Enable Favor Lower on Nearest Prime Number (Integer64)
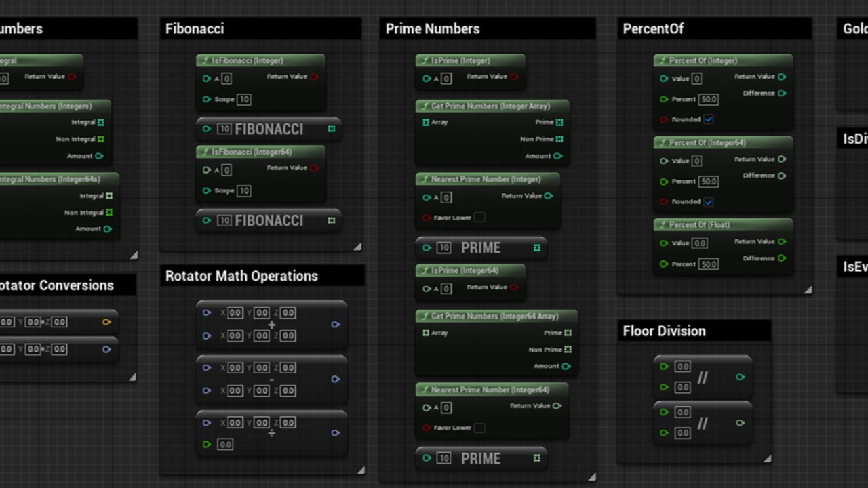Image resolution: width=868 pixels, height=488 pixels. pyautogui.click(x=479, y=428)
